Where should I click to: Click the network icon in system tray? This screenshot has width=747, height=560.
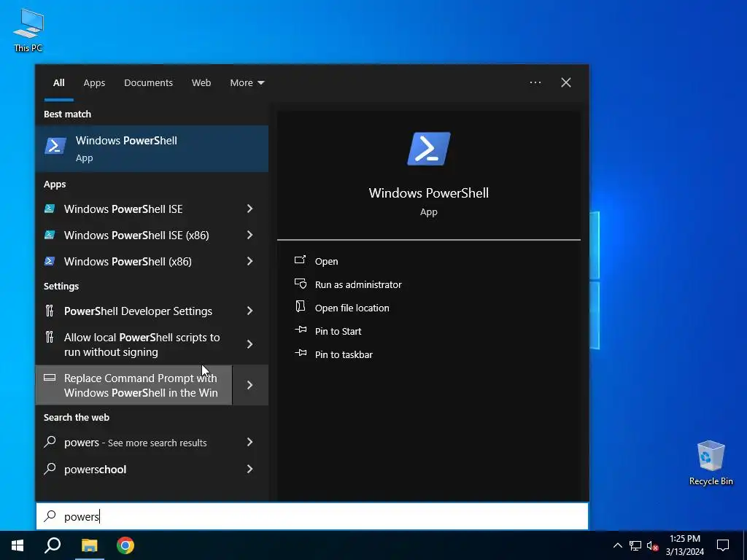click(635, 545)
